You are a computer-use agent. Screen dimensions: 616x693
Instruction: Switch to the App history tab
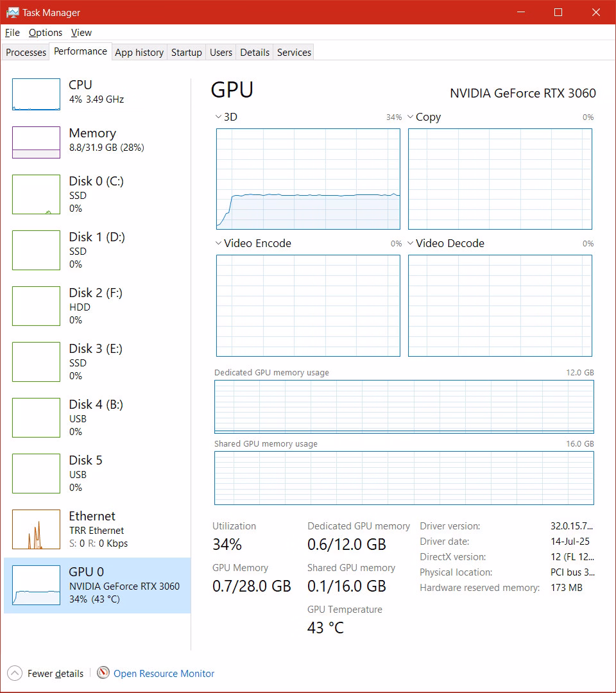tap(139, 52)
